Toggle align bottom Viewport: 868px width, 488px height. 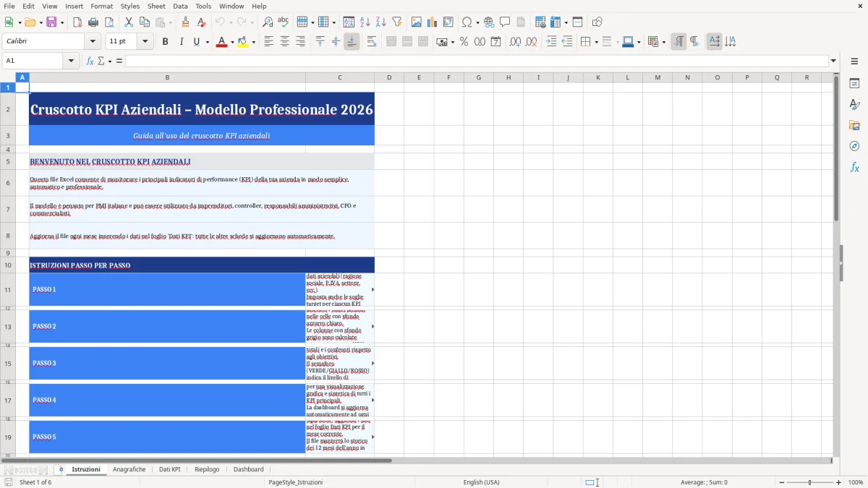click(352, 42)
